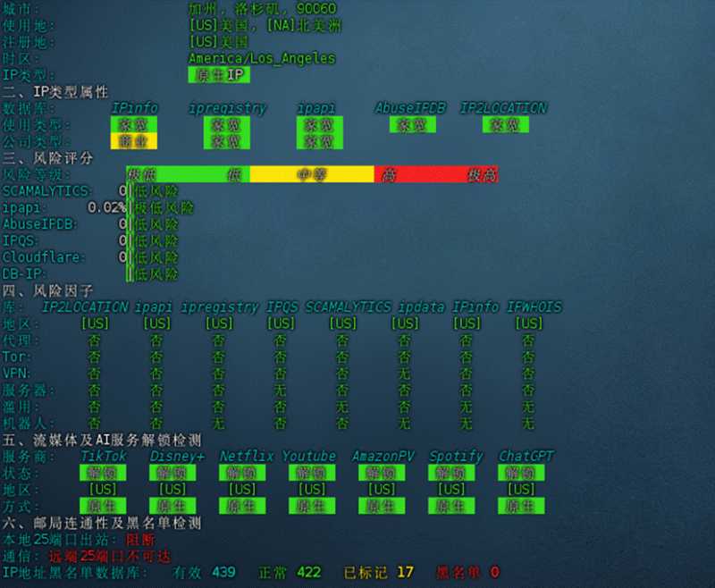Select the yellow 商业 badge under IPinfo
Screen dimensions: 715x588
133,141
